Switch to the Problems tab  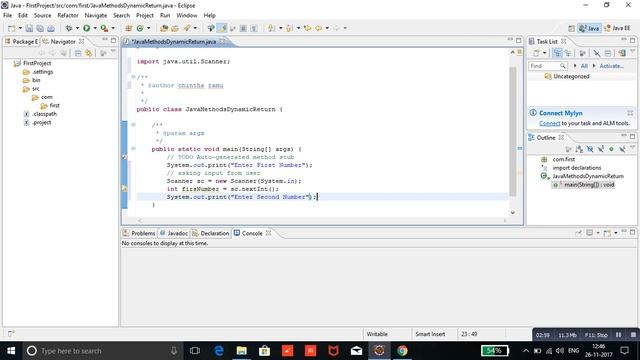[139, 233]
